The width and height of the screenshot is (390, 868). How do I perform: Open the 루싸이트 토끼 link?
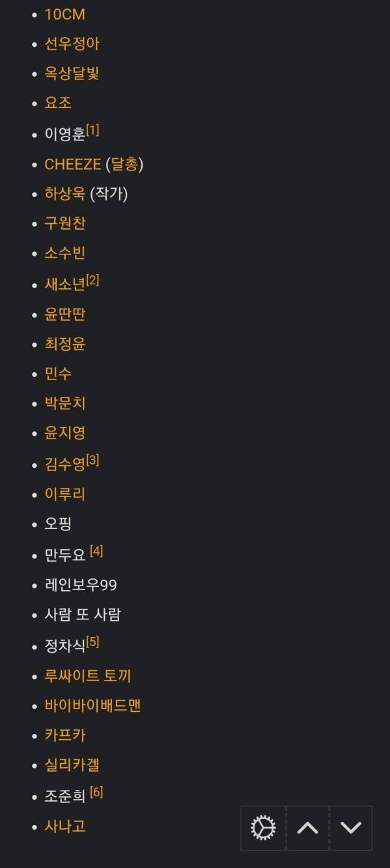[x=88, y=675]
